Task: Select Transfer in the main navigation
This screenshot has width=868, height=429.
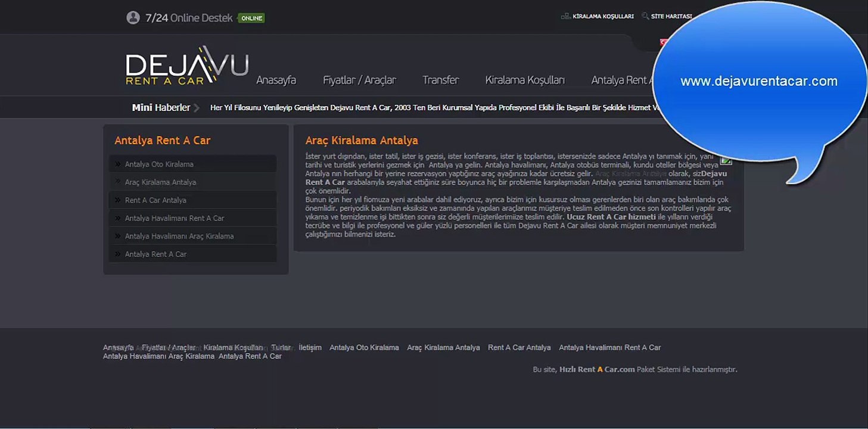Action: (441, 80)
